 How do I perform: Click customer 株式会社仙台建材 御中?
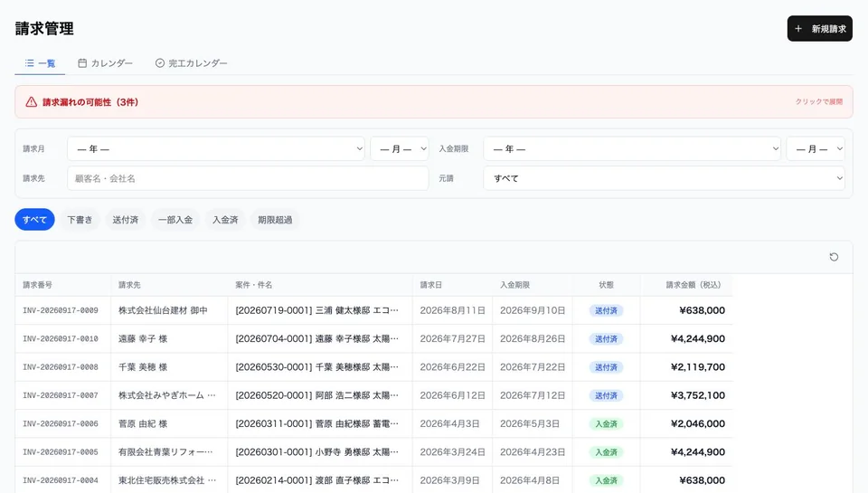click(163, 310)
